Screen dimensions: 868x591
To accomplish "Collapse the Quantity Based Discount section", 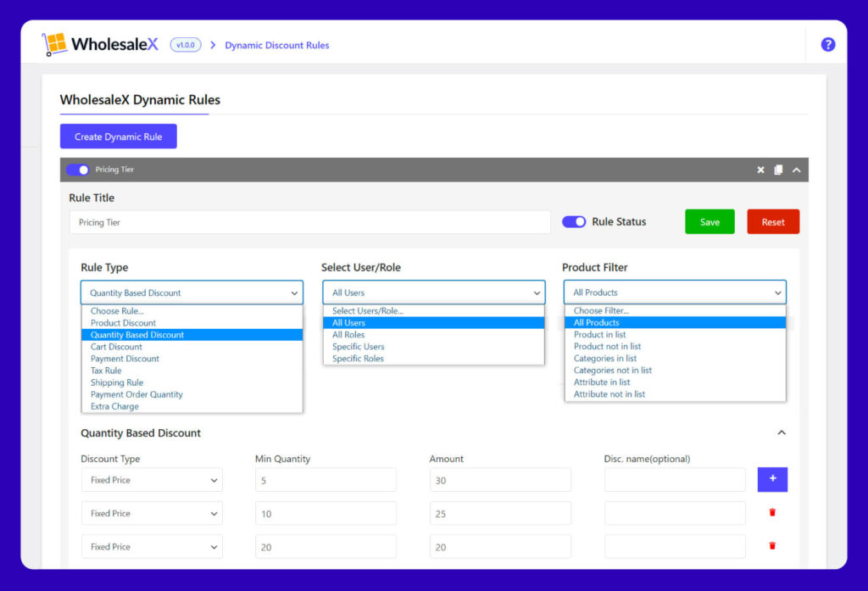I will 781,432.
